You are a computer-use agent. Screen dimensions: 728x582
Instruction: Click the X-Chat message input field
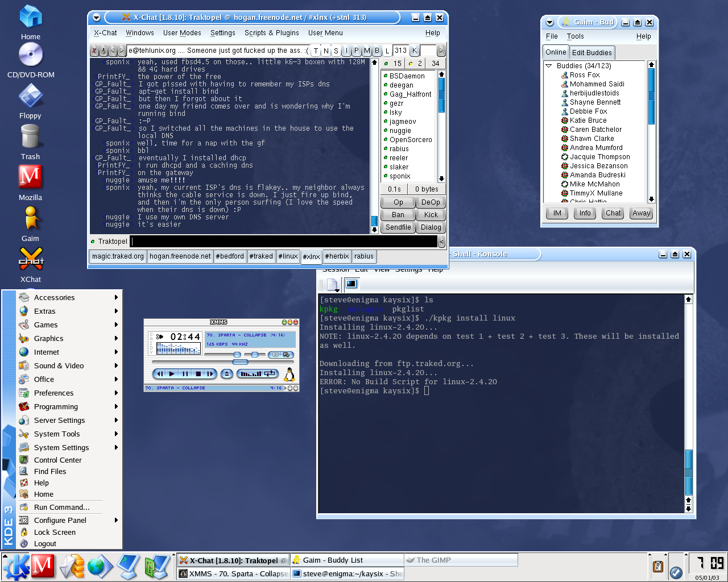(x=284, y=242)
